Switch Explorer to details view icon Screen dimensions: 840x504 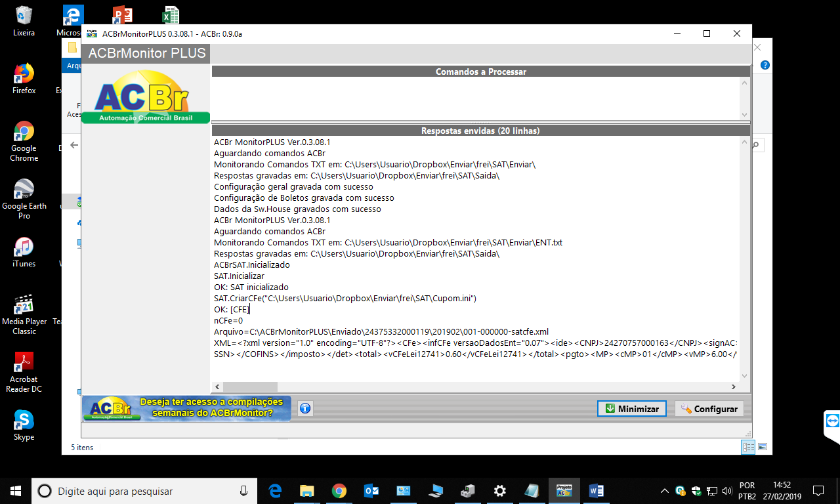coord(748,447)
